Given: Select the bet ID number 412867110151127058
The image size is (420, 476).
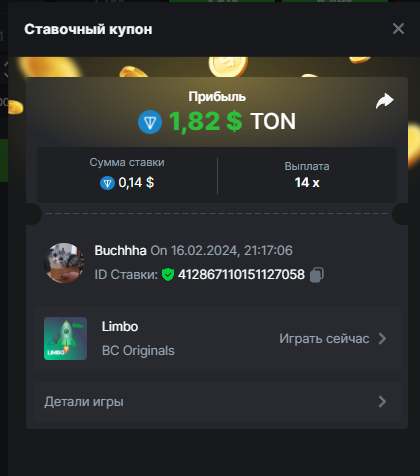Looking at the screenshot, I should point(241,275).
